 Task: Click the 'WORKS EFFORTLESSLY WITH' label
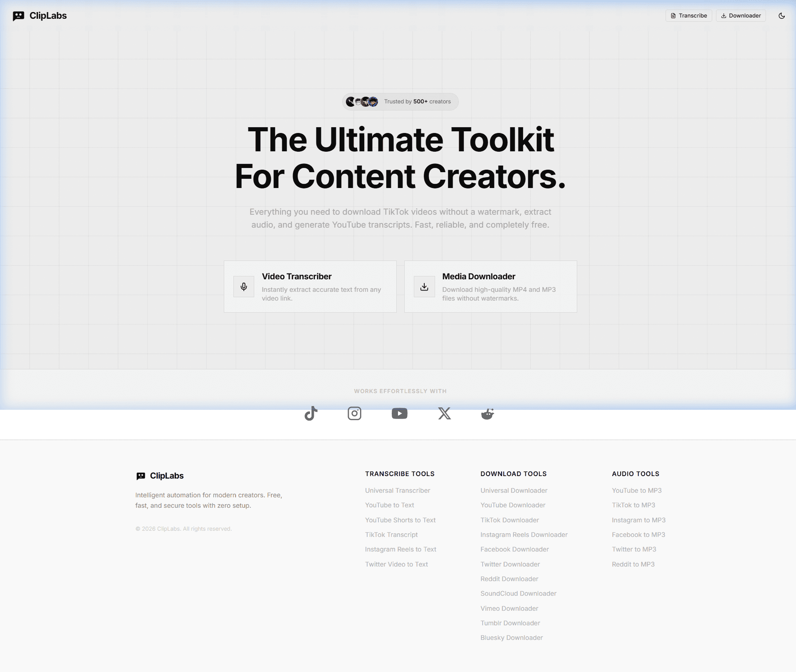tap(400, 391)
